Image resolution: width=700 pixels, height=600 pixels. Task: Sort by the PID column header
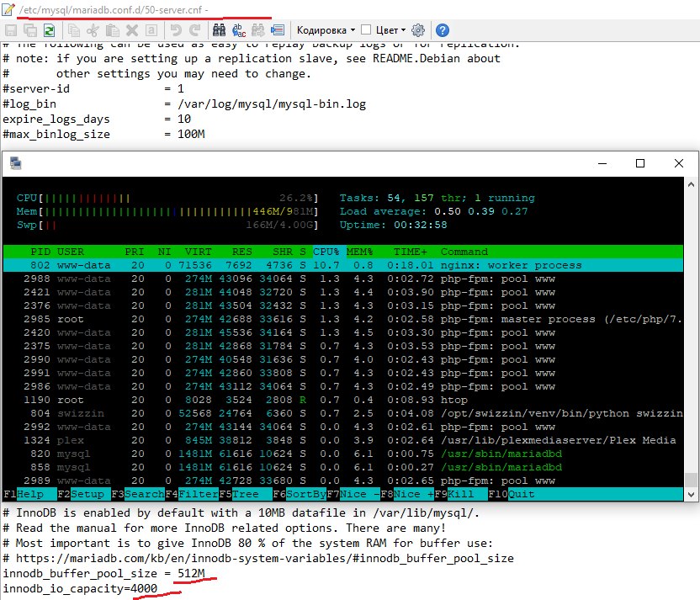click(x=40, y=252)
